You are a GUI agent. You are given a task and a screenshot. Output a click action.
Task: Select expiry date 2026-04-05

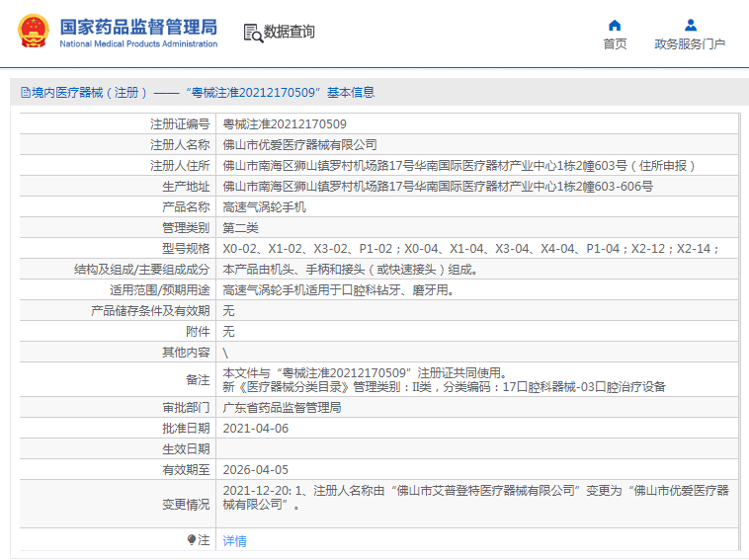[256, 470]
